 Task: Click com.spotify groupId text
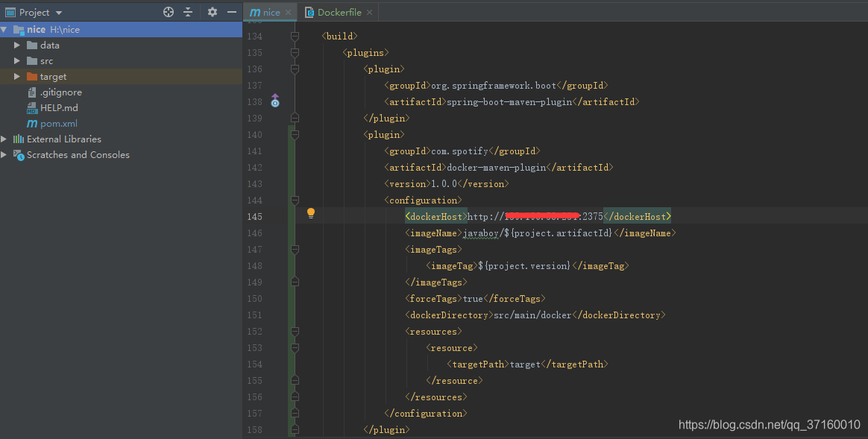[459, 151]
